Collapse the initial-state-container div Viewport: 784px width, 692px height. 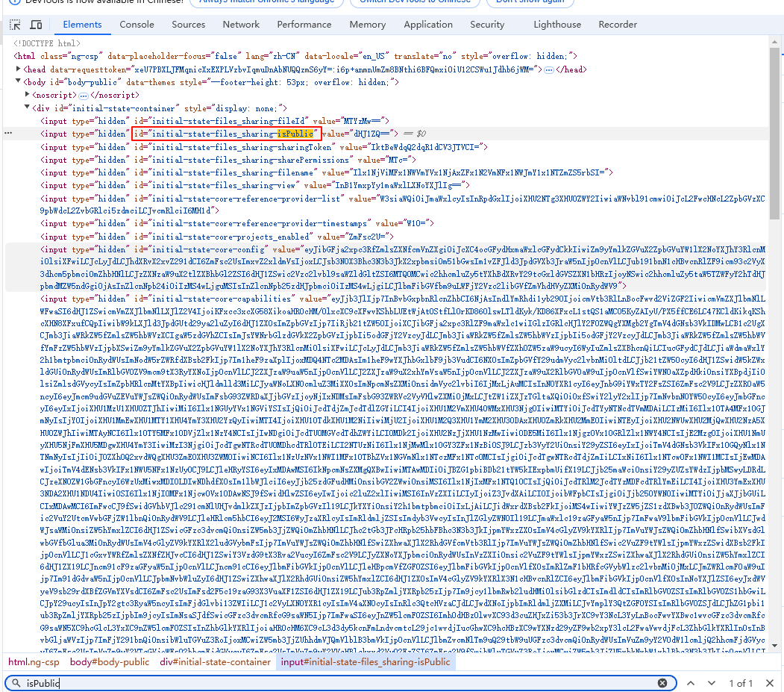click(28, 107)
